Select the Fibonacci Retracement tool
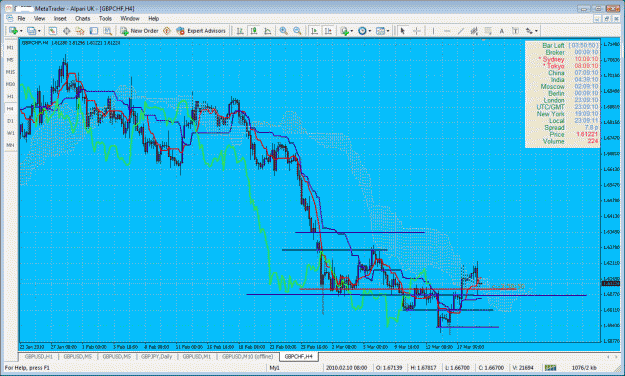This screenshot has height=376, width=625. coord(488,31)
